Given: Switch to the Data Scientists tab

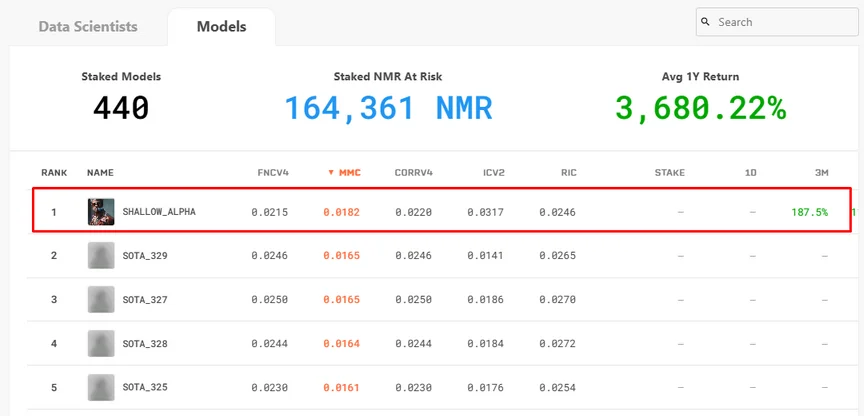Looking at the screenshot, I should point(88,26).
